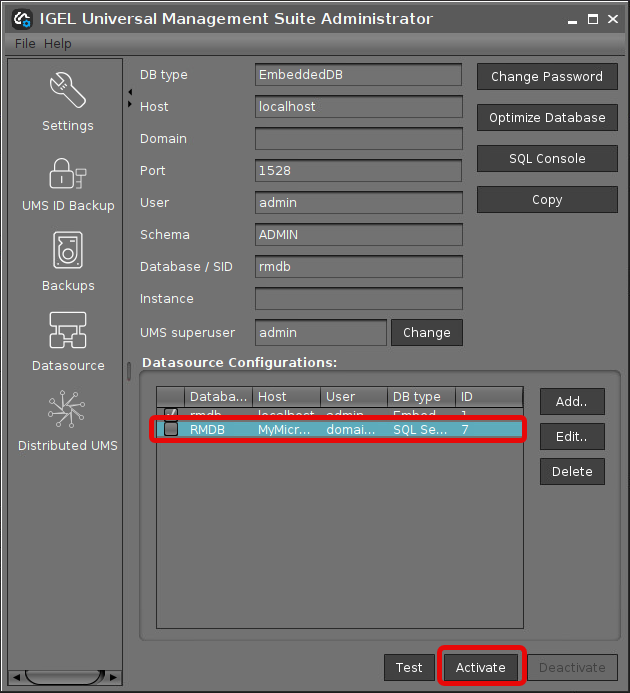Click Edit.. for the datasource configuration
The image size is (630, 693).
(x=572, y=437)
